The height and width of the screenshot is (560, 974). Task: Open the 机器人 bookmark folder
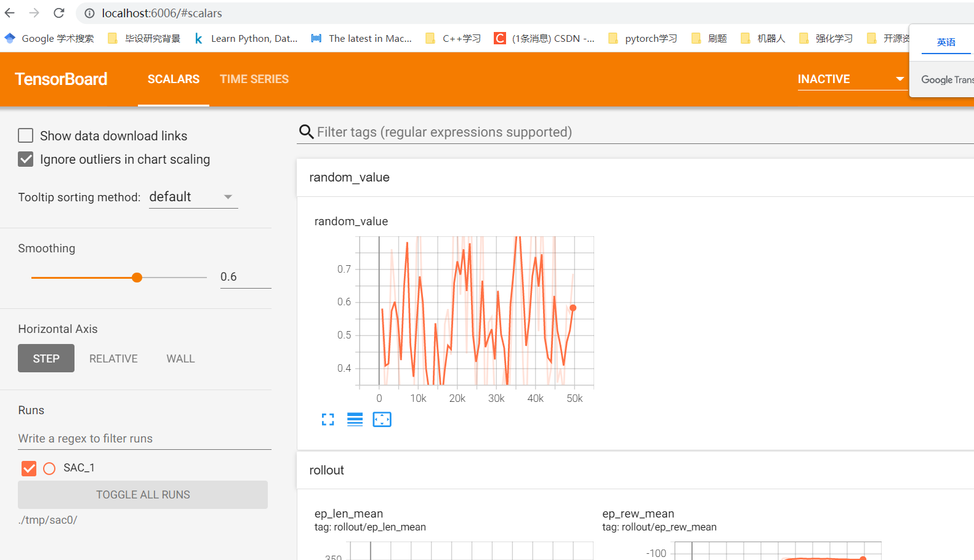(763, 38)
